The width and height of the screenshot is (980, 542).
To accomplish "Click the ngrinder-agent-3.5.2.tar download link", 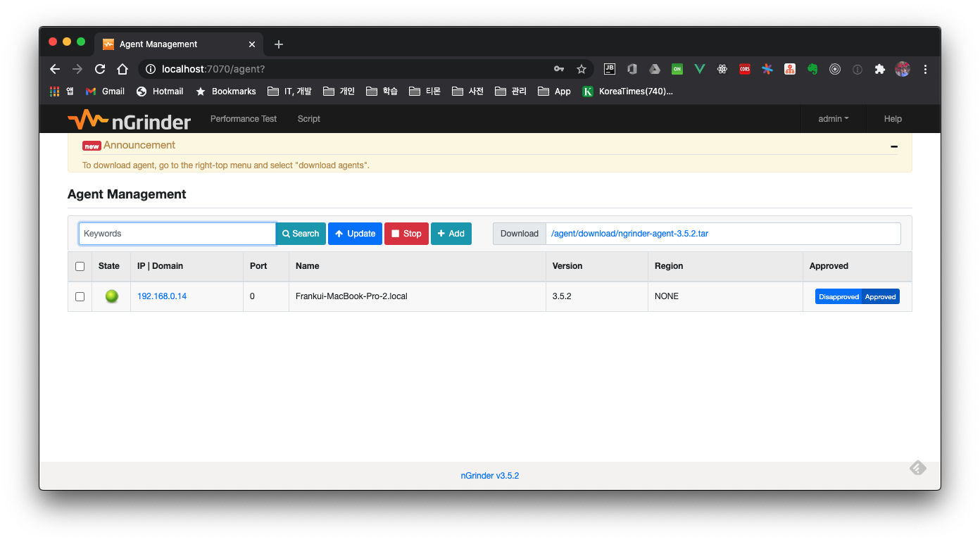I will pyautogui.click(x=629, y=234).
